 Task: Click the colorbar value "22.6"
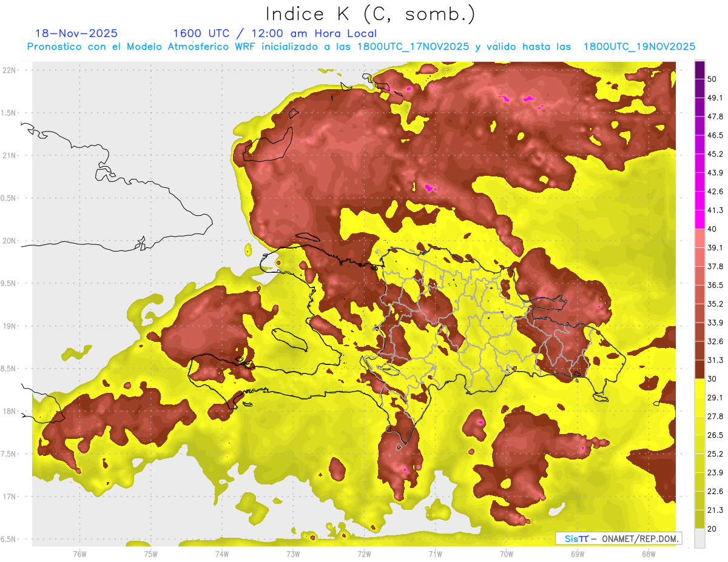coord(715,492)
